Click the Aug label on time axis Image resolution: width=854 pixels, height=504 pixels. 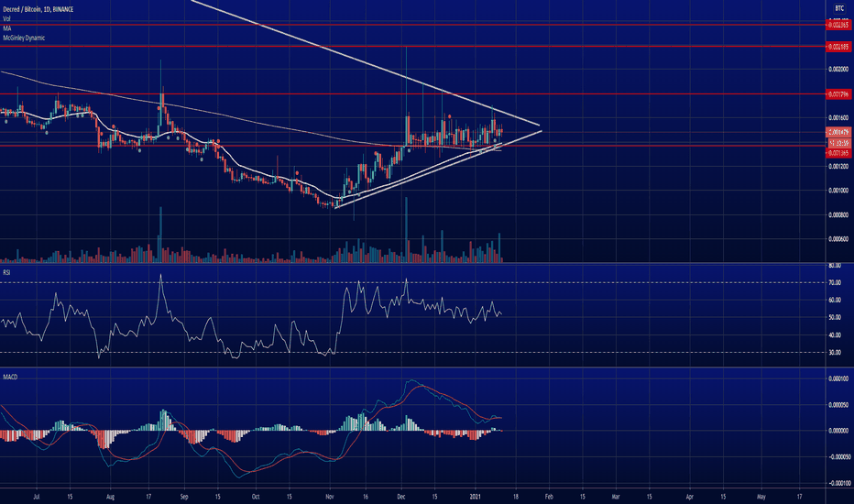(110, 497)
